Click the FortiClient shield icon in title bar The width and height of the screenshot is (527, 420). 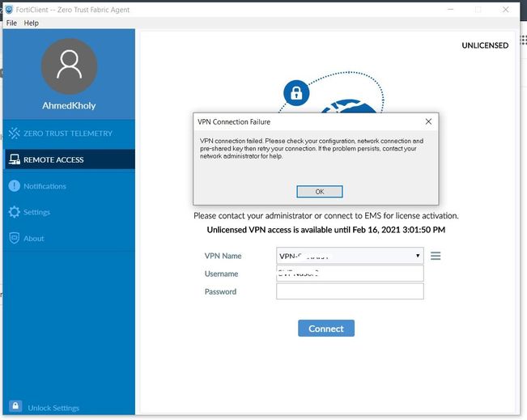9,10
